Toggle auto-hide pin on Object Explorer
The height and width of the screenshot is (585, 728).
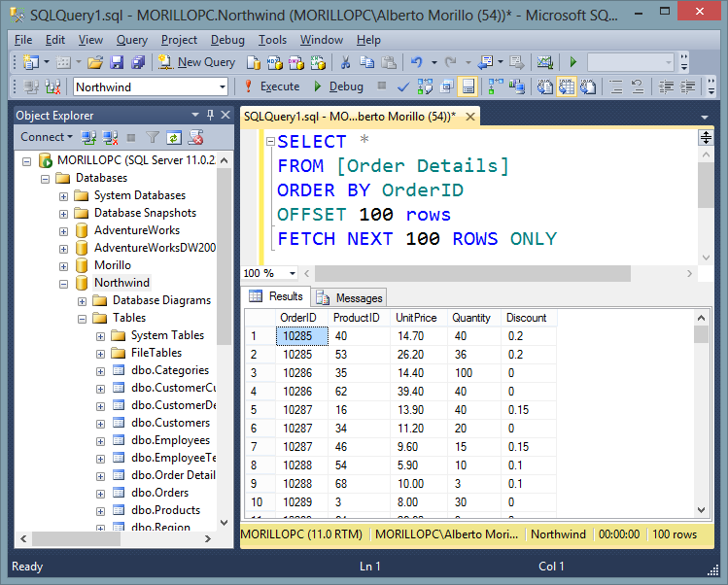(210, 115)
